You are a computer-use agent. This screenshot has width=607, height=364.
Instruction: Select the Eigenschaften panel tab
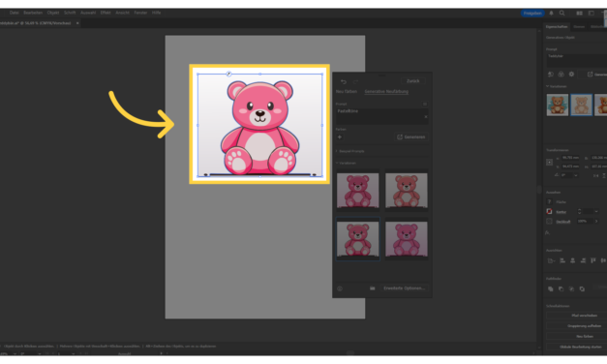coord(557,27)
